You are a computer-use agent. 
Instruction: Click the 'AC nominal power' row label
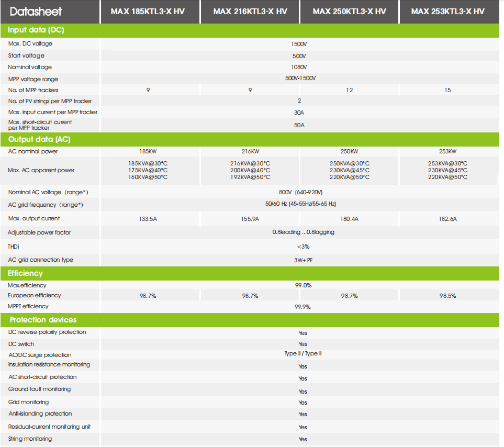tap(33, 151)
